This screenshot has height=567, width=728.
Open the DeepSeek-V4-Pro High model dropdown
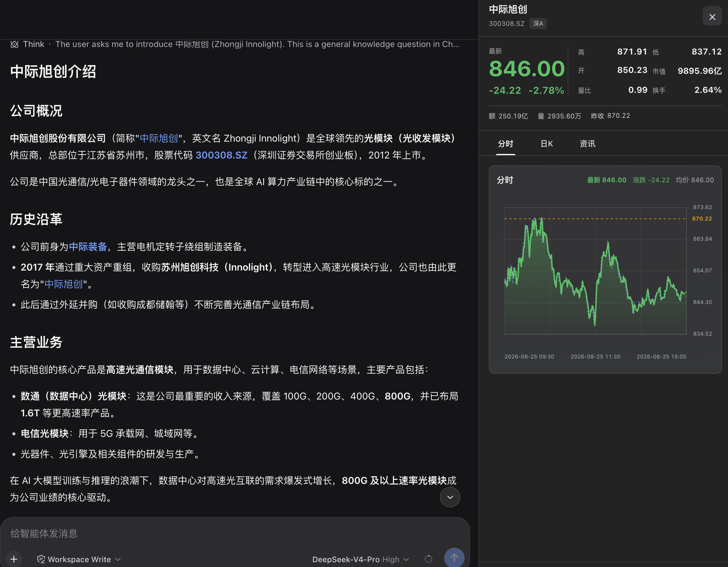361,559
